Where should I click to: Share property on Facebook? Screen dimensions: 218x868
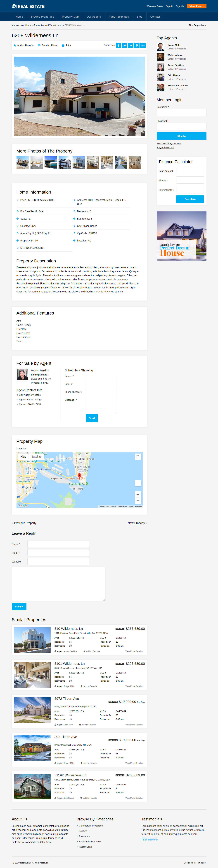coord(118,45)
